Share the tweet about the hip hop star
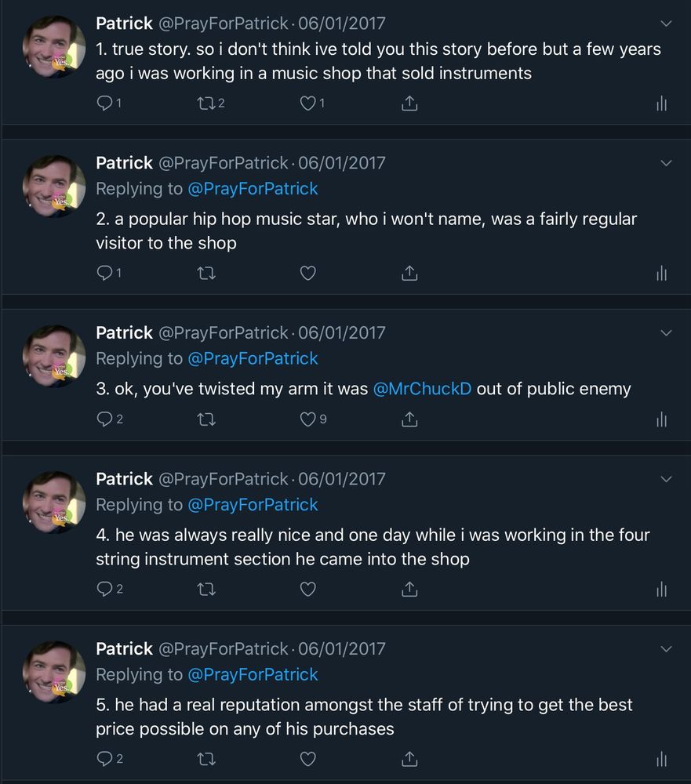This screenshot has height=784, width=691. pyautogui.click(x=409, y=273)
